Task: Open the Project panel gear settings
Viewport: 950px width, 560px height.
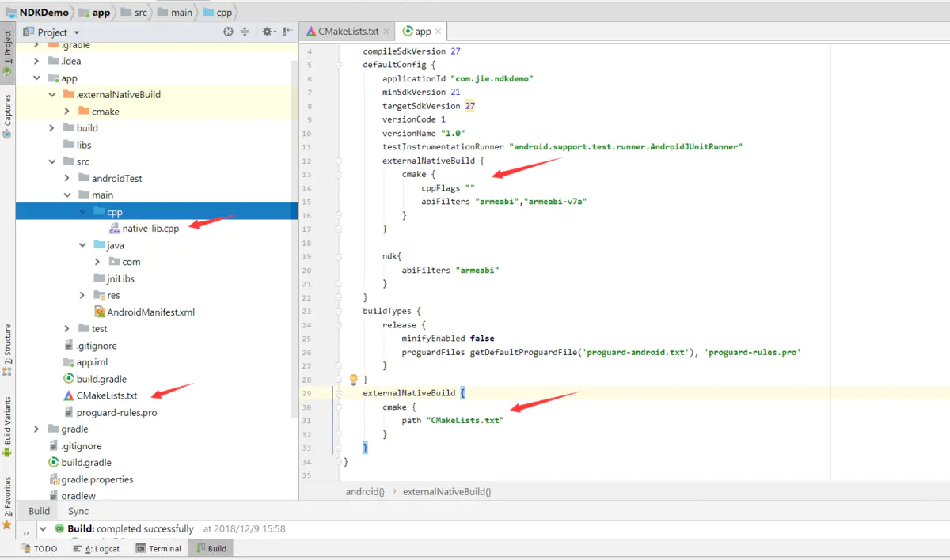Action: click(268, 32)
